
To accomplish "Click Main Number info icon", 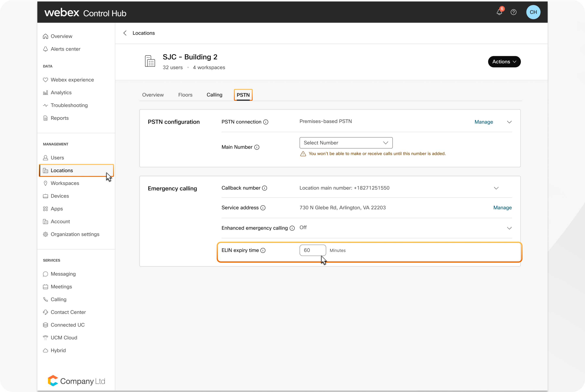I will (x=257, y=147).
